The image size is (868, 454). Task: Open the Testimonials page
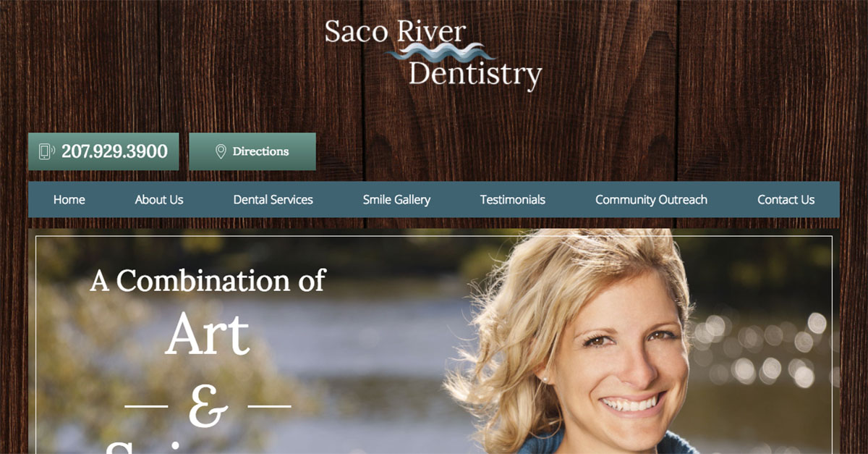tap(513, 200)
